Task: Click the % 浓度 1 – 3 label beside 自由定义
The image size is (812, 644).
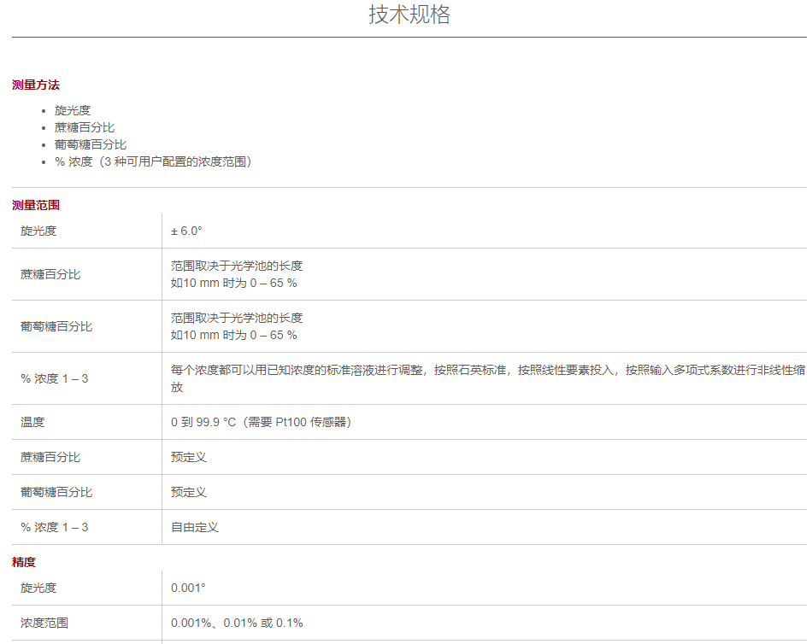Action: (55, 527)
